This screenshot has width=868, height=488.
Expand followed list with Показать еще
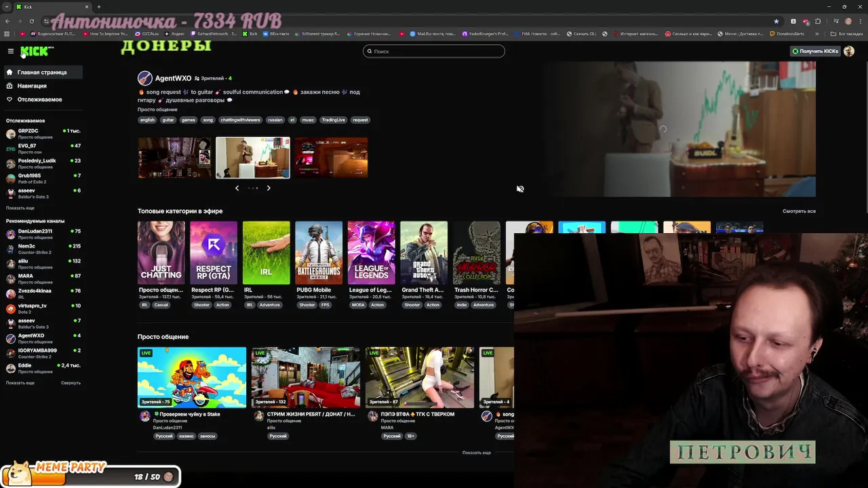point(20,208)
